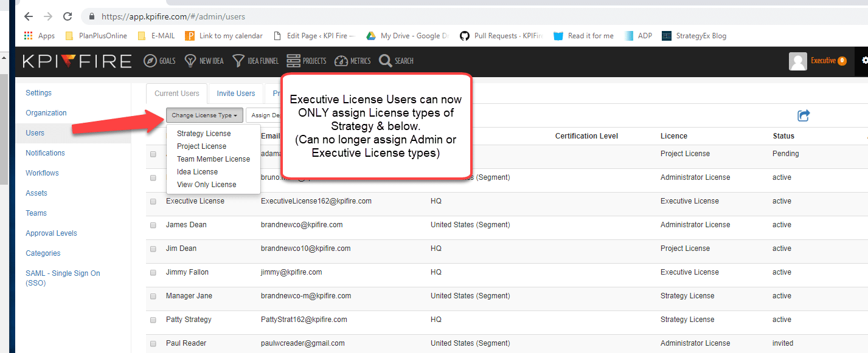Open Workflows in the admin sidebar
This screenshot has height=353, width=868.
tap(42, 173)
